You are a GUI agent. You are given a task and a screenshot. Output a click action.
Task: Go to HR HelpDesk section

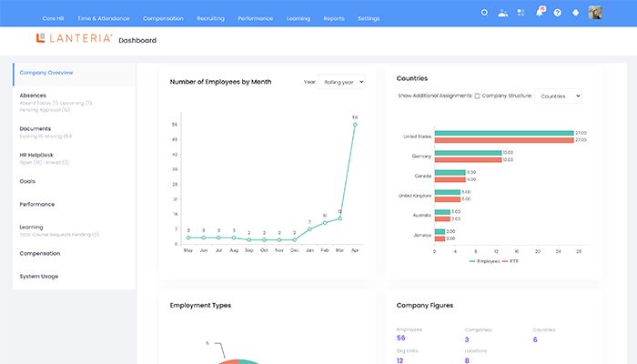click(x=40, y=155)
